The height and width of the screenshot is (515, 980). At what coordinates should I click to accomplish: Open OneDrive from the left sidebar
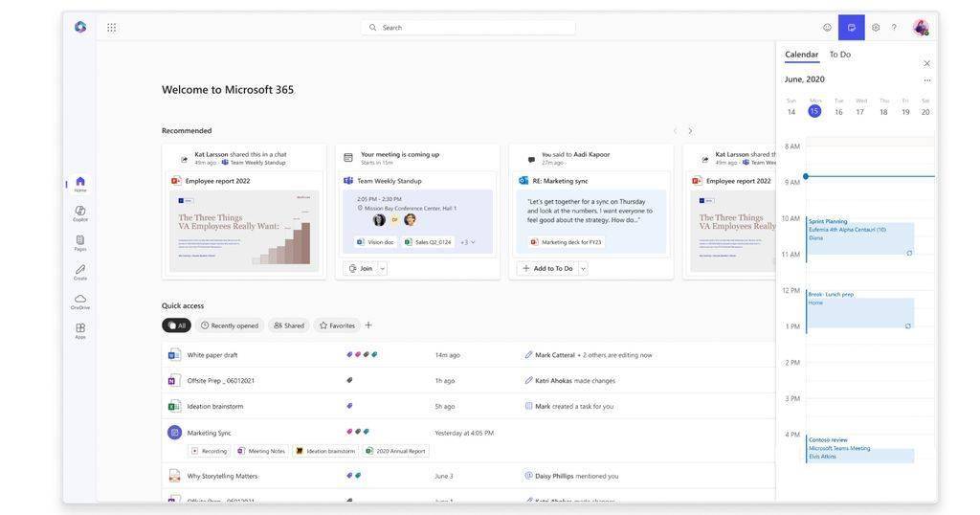80,302
